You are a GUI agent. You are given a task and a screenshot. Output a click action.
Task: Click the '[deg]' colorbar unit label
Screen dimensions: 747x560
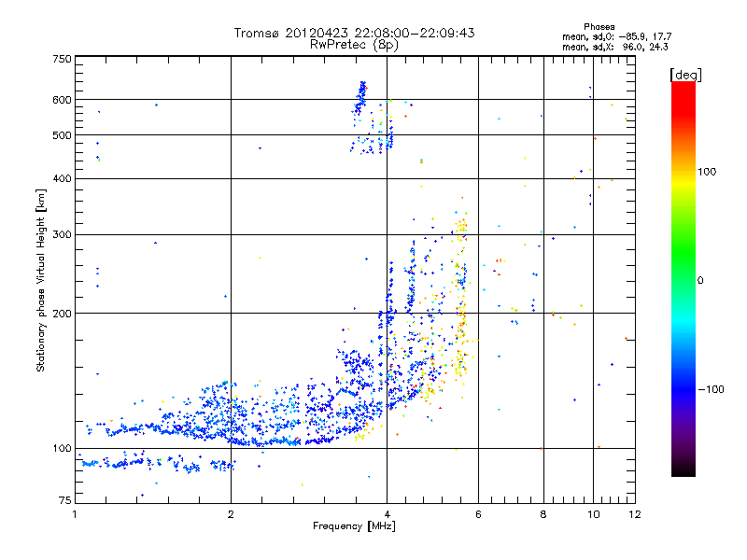click(685, 75)
